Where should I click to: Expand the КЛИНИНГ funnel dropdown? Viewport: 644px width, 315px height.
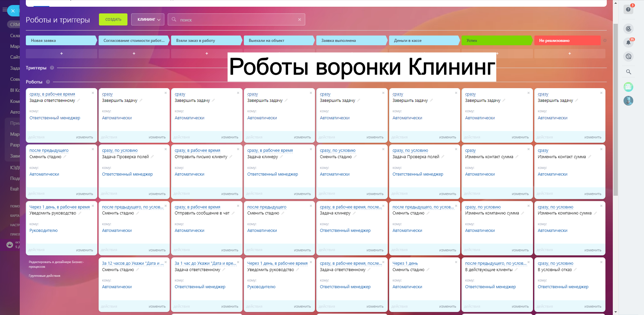[x=148, y=19]
